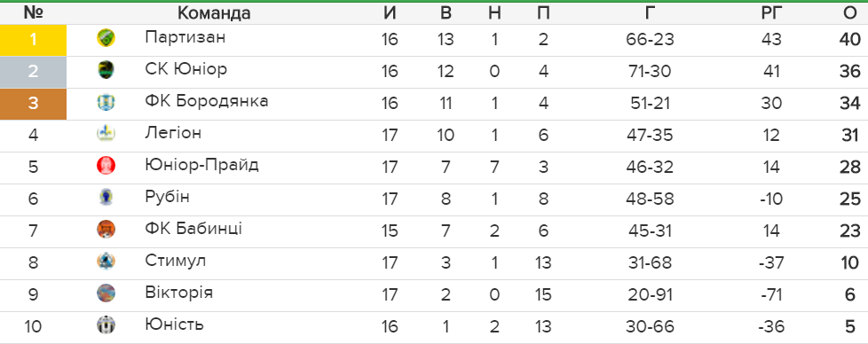The width and height of the screenshot is (868, 344).
Task: Open the ФК Бородянка crest icon
Action: pyautogui.click(x=106, y=102)
